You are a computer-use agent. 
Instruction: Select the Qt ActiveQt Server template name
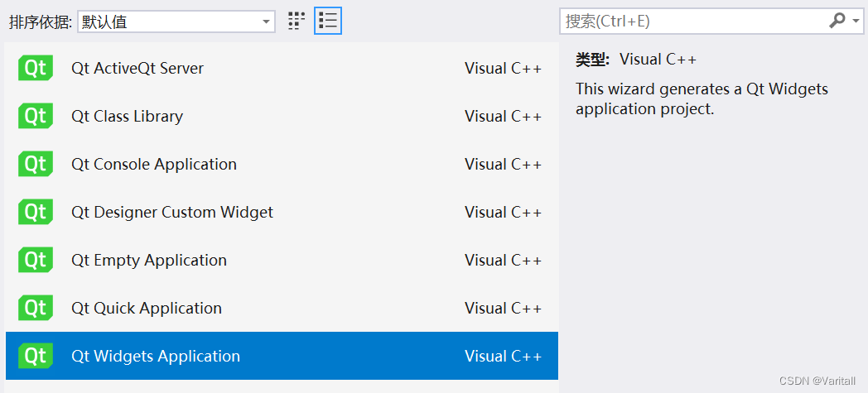point(137,69)
